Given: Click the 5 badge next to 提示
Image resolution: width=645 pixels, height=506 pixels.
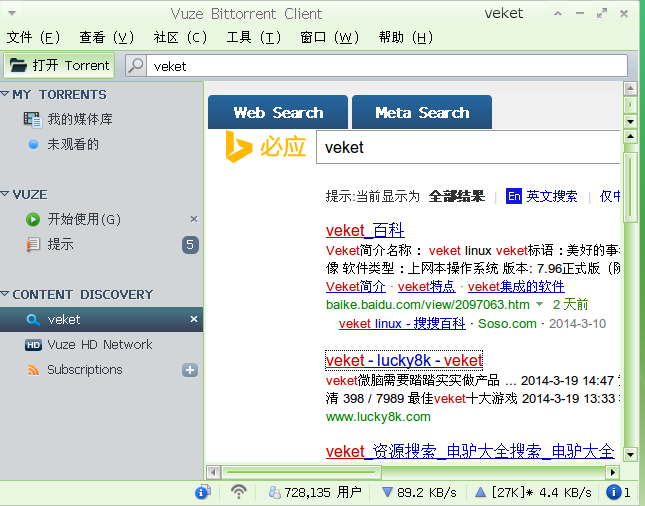Looking at the screenshot, I should [190, 245].
